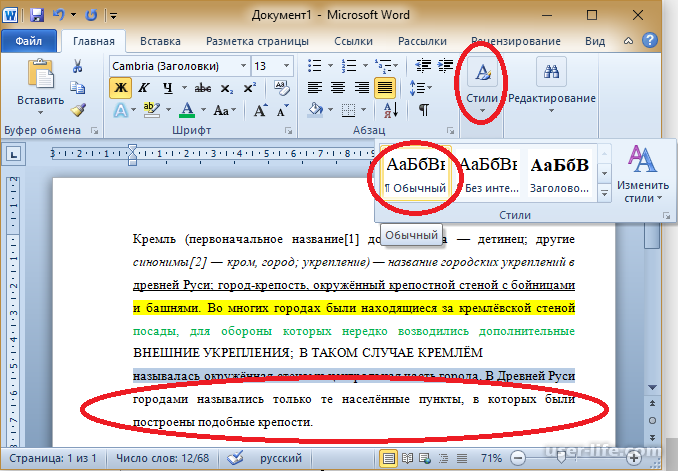Screen dimensions: 678x471
Task: Click the vertical scrollbar down arrow
Action: click(x=652, y=387)
